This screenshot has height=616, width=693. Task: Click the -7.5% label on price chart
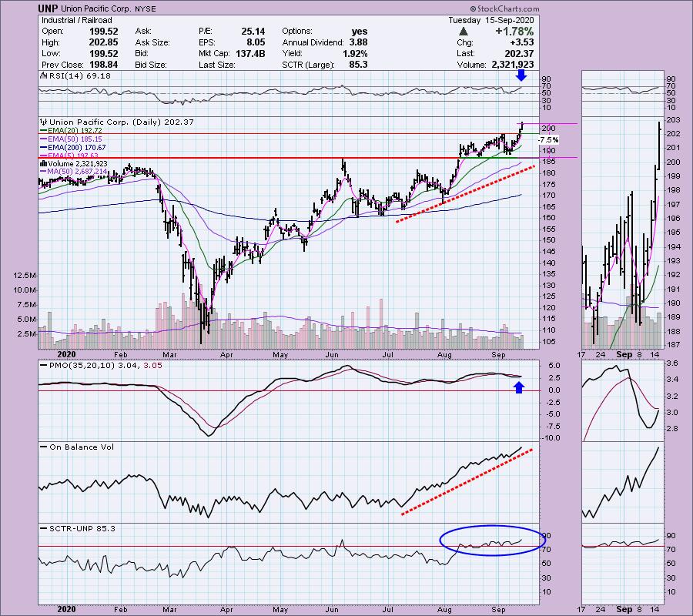(548, 140)
